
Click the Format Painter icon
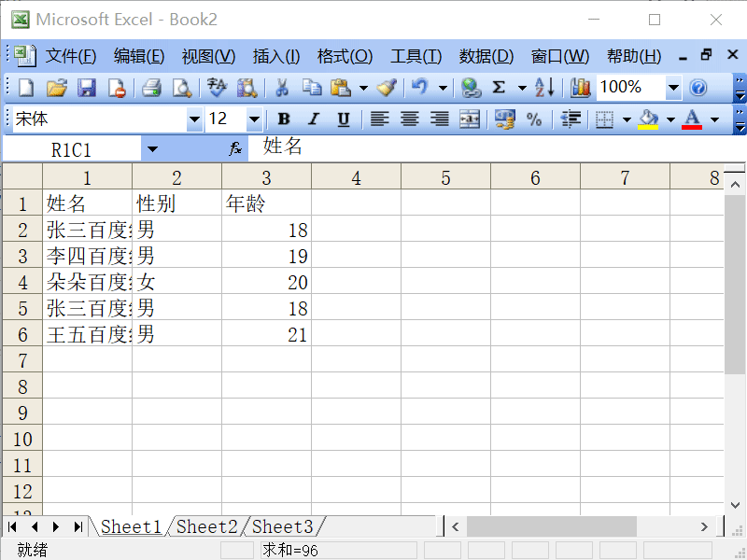click(x=385, y=87)
